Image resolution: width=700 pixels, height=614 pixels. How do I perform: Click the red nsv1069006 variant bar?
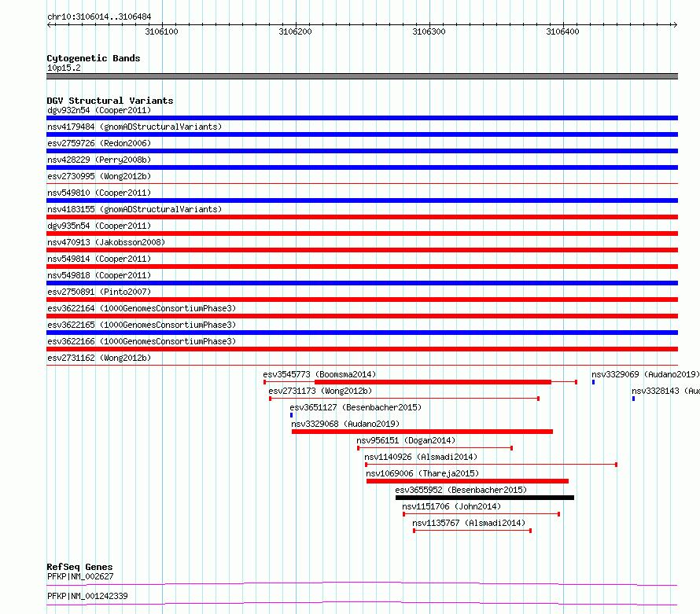click(x=467, y=481)
